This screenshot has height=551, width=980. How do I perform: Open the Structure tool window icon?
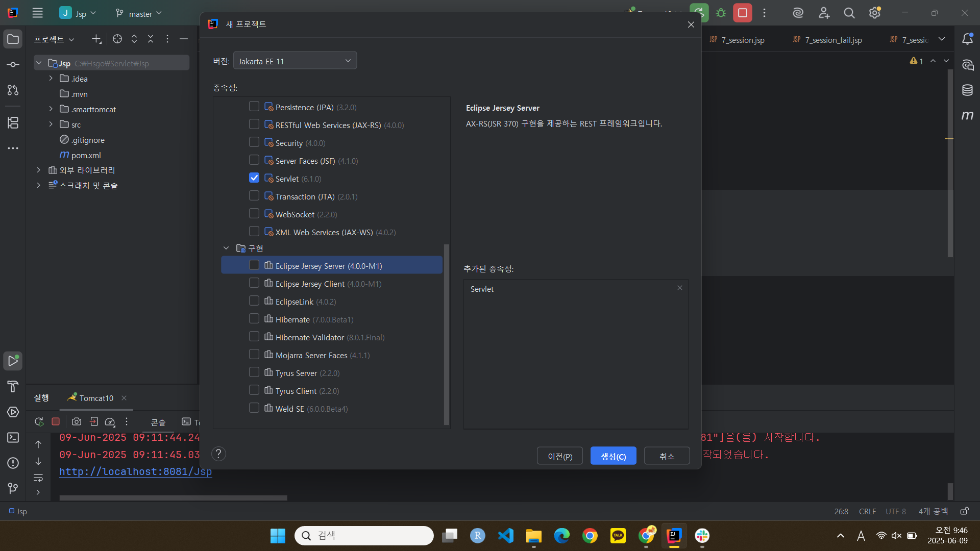click(x=13, y=122)
